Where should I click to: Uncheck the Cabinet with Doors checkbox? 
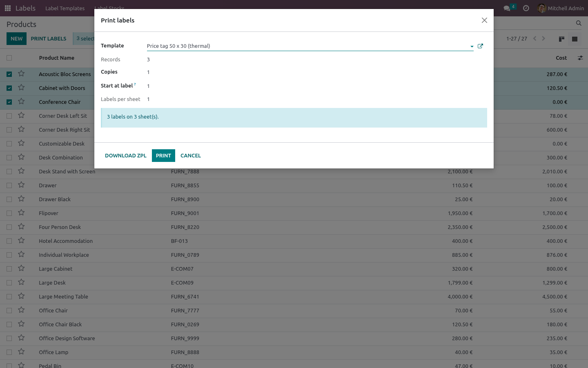[9, 88]
